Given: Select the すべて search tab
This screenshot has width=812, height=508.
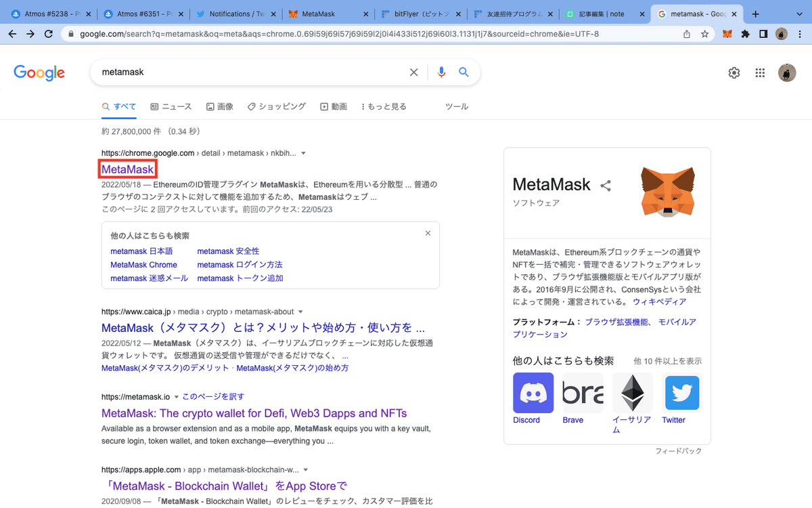Looking at the screenshot, I should point(118,106).
